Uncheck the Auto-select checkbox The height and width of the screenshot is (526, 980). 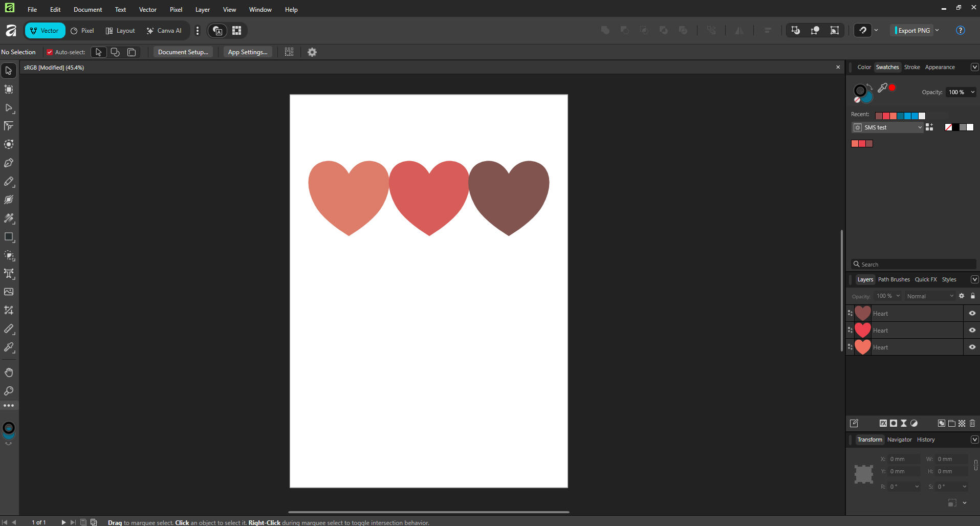(50, 52)
